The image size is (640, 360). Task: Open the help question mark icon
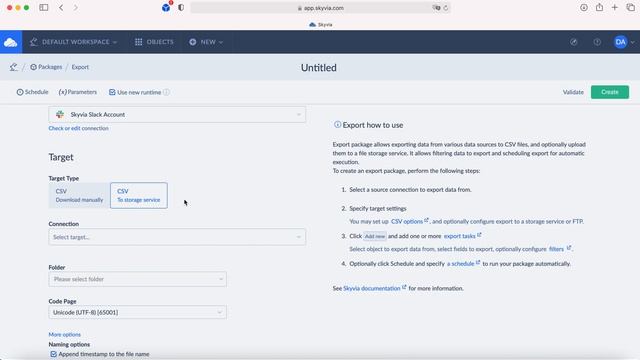pos(597,42)
